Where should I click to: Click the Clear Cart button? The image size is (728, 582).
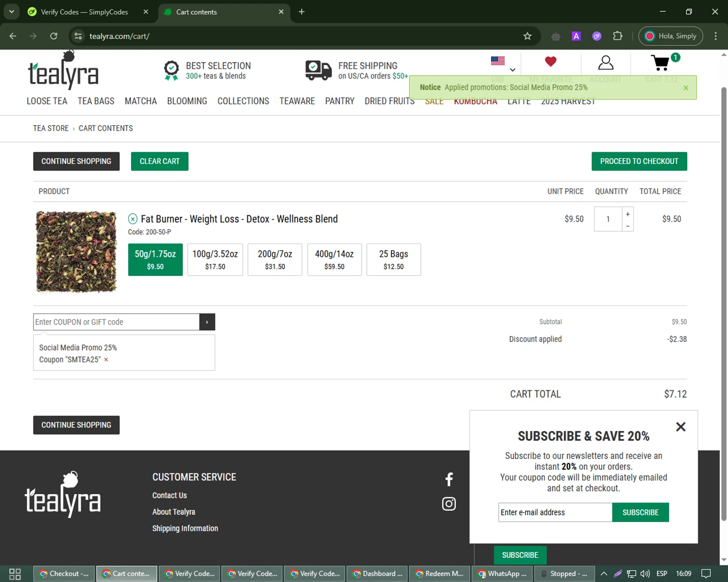point(160,161)
